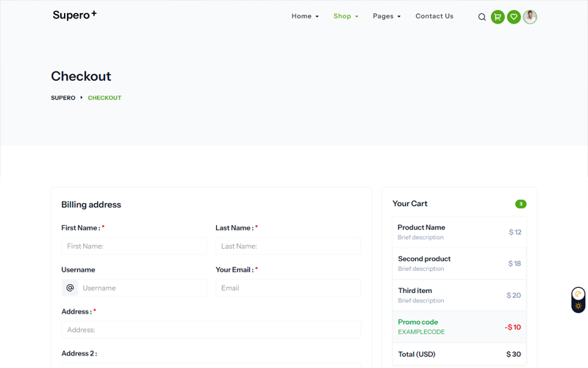The image size is (588, 368).
Task: Expand the Home menu dropdown
Action: tap(305, 16)
